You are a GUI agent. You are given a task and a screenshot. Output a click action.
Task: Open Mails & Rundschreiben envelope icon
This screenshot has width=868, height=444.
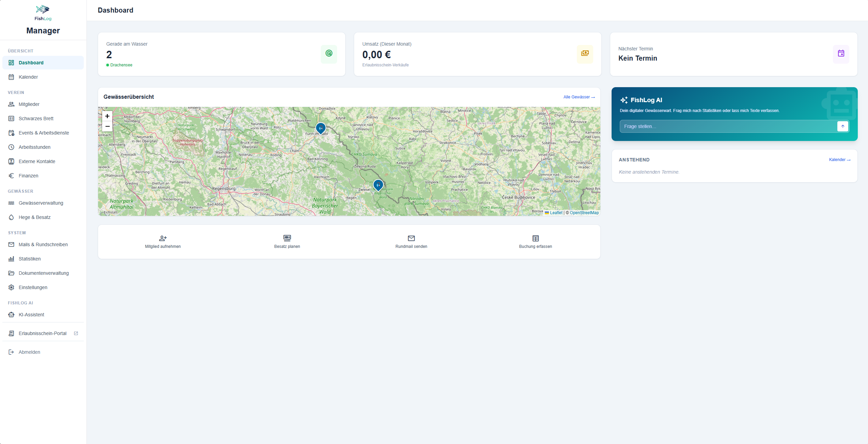click(x=11, y=244)
